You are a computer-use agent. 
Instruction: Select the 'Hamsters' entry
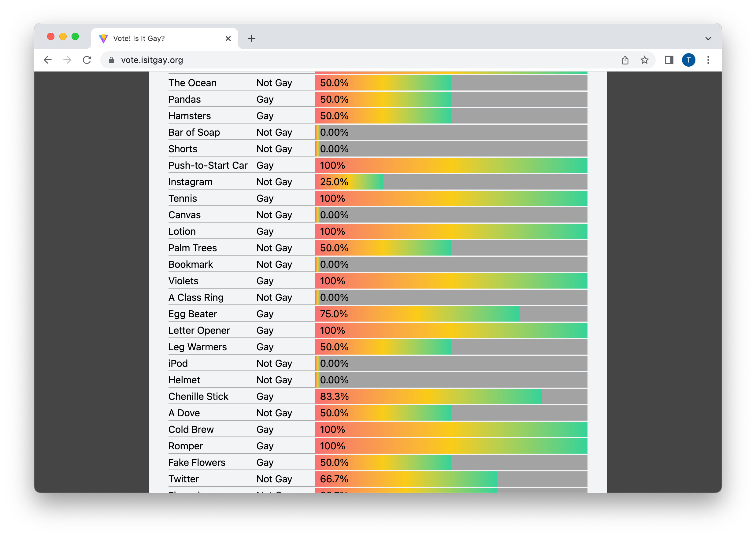[189, 116]
